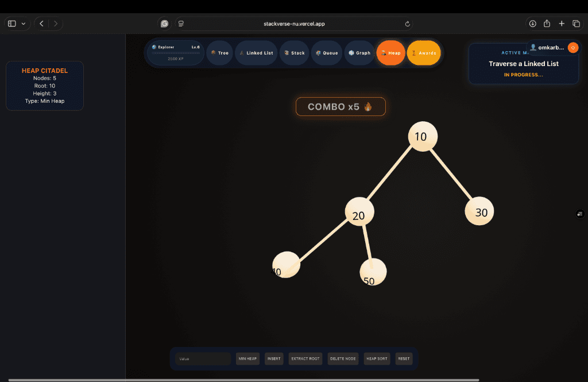
Task: Click the Grammarly extension icon
Action: 164,24
